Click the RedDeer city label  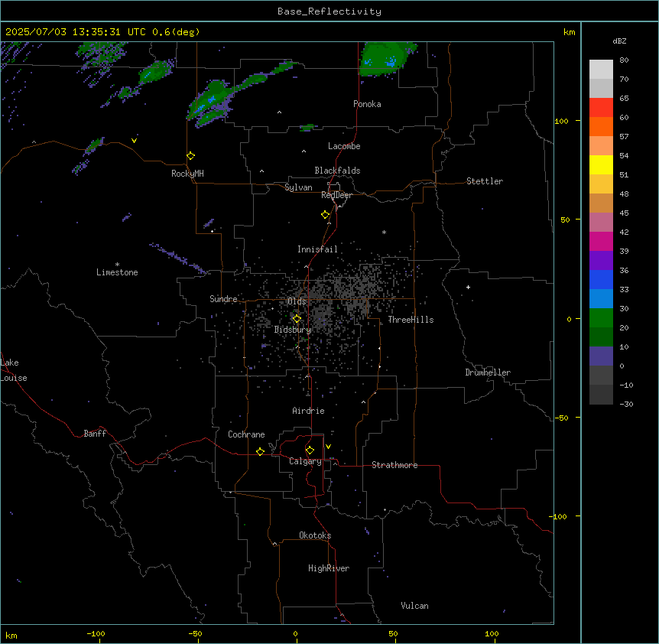tap(336, 195)
